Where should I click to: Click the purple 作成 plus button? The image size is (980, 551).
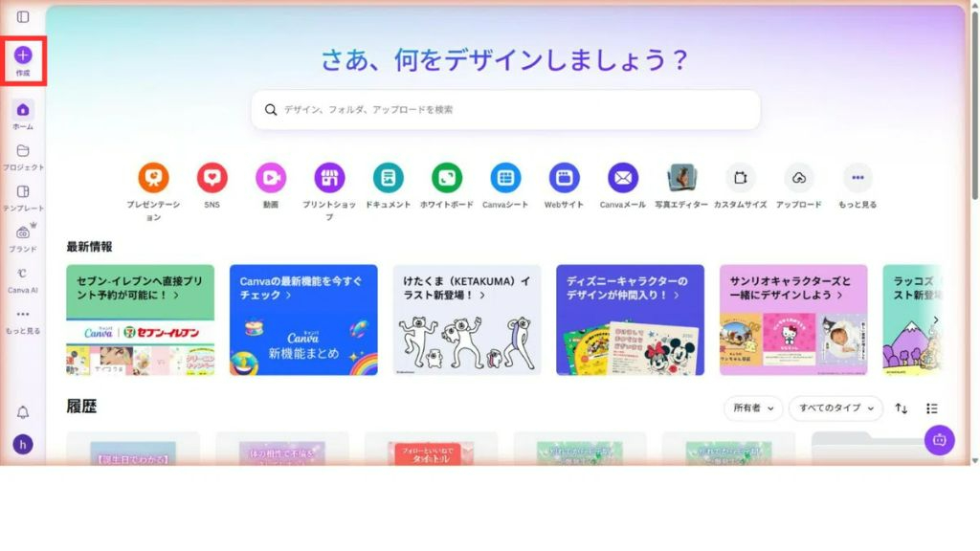tap(23, 55)
